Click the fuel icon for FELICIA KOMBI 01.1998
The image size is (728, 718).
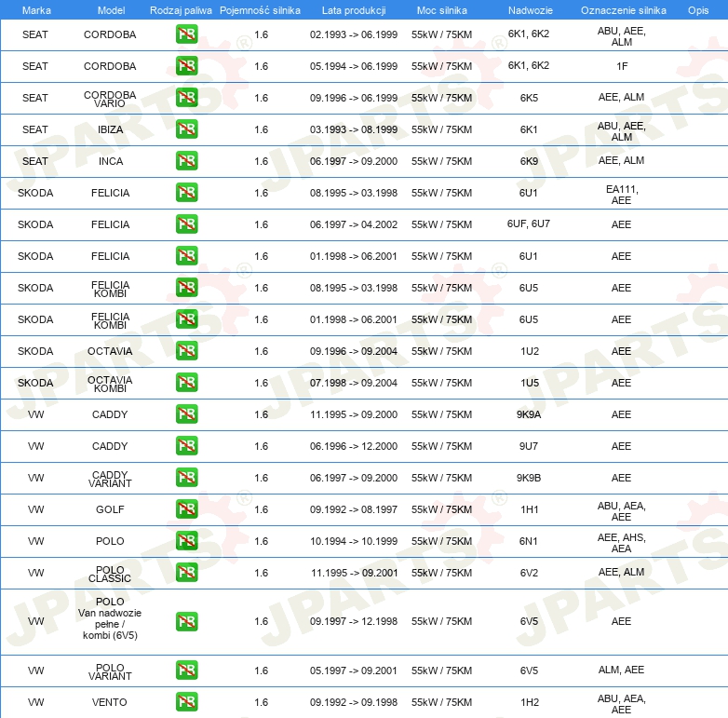coord(186,319)
